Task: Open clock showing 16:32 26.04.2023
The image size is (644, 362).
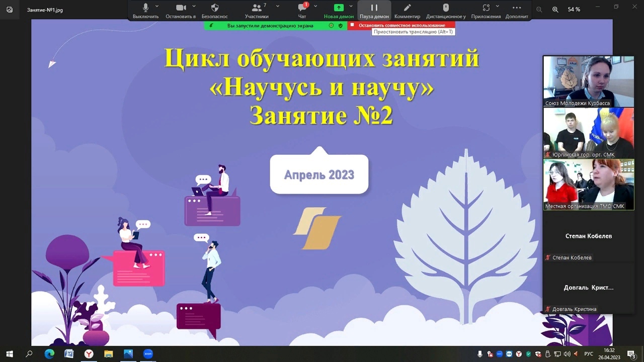Action: pos(609,354)
